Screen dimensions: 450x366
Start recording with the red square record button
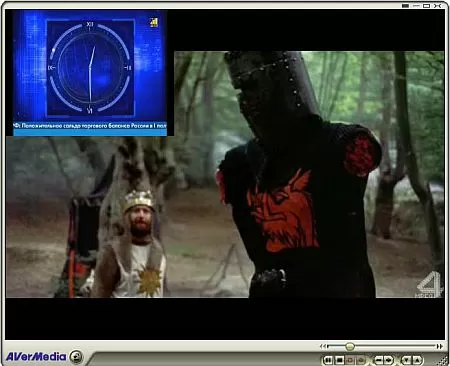[350, 360]
